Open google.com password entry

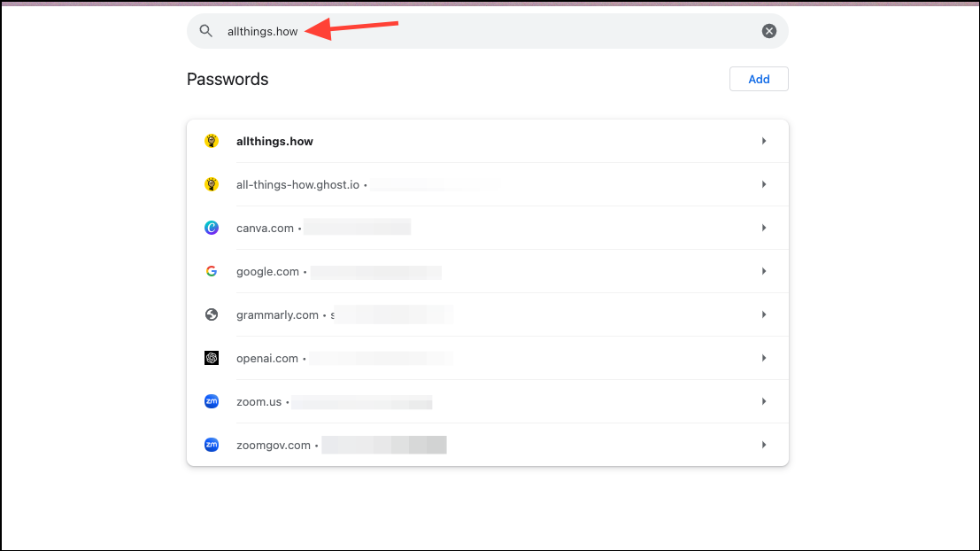click(x=488, y=271)
